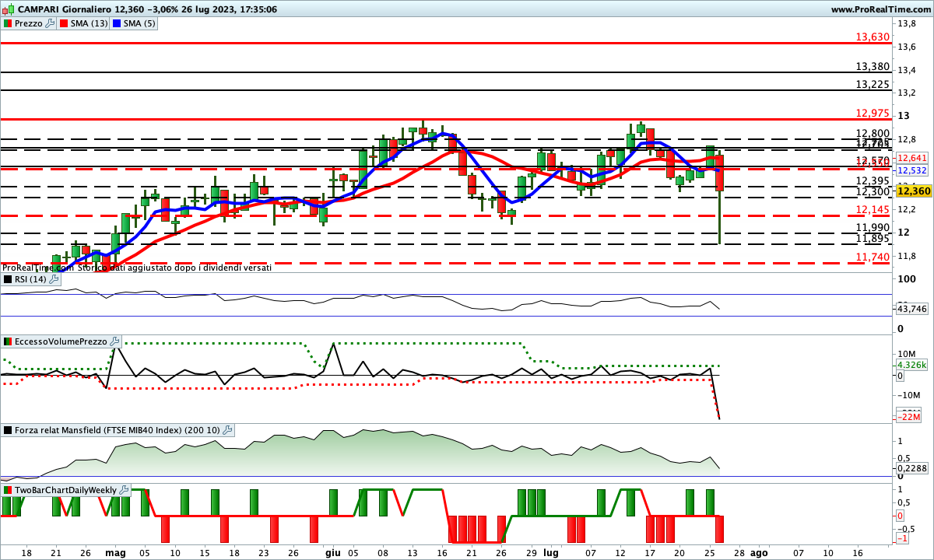Select the RSI (14) indicator label
Image resolution: width=934 pixels, height=560 pixels.
(x=30, y=279)
